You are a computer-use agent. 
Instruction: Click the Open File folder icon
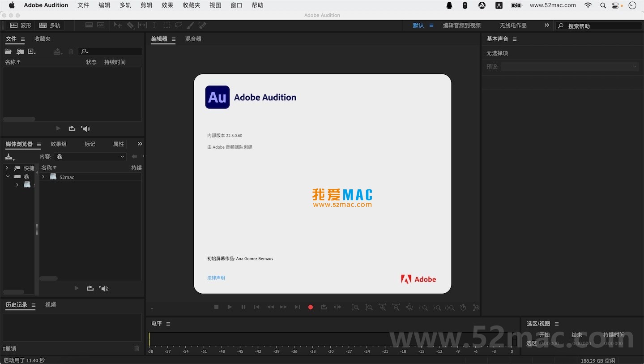[8, 51]
